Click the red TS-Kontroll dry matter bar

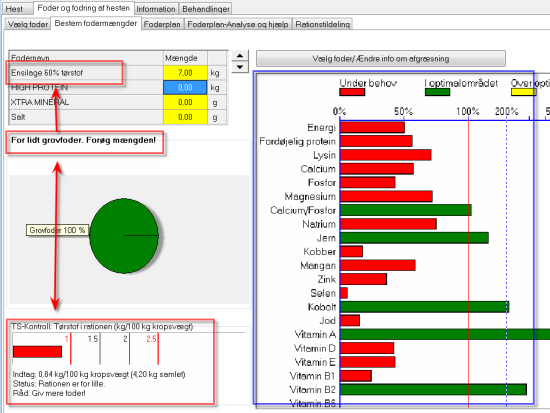click(x=37, y=352)
